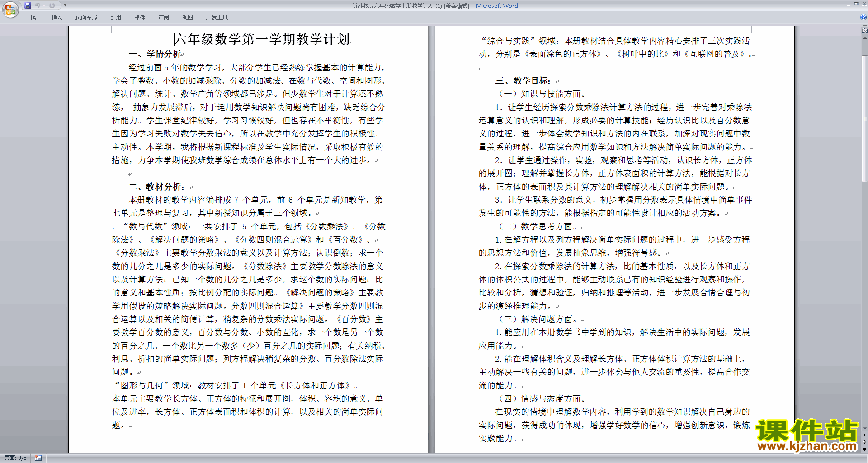Click the line beginning 在现实的情境中理解数学内容
Viewport: 868px width, 463px height.
click(x=623, y=412)
